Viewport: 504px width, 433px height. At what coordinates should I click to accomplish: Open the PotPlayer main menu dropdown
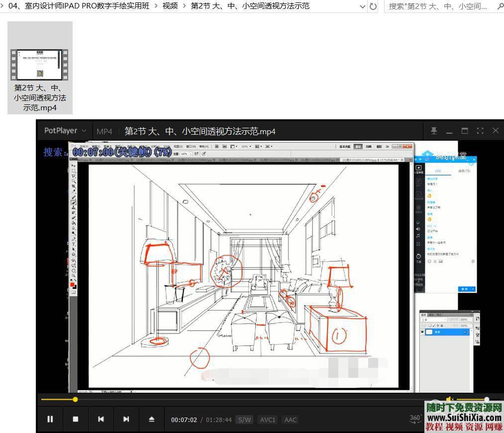coord(65,131)
